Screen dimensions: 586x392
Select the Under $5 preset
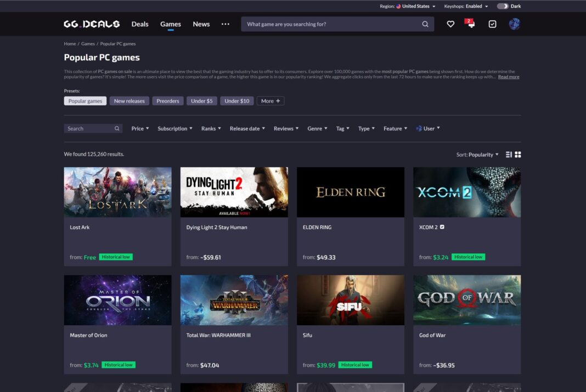coord(202,101)
